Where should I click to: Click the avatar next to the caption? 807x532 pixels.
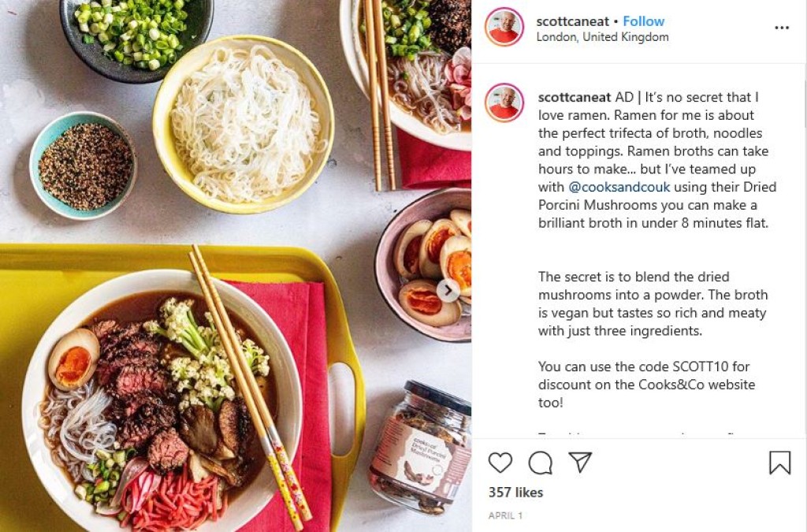[504, 102]
